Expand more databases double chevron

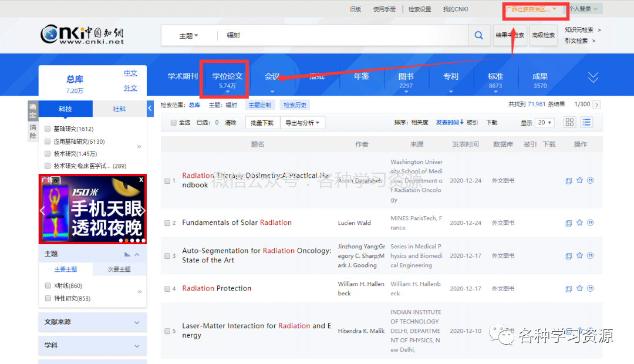click(593, 77)
